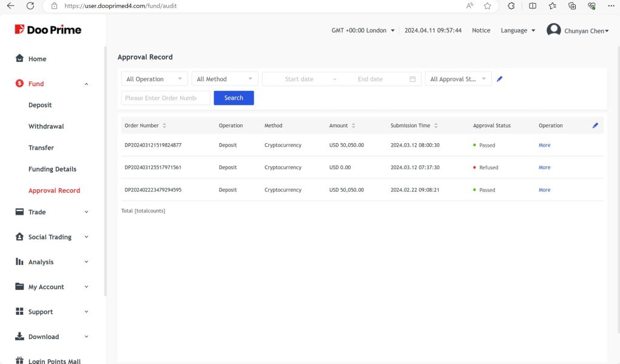
Task: Click the user profile avatar icon
Action: click(553, 30)
